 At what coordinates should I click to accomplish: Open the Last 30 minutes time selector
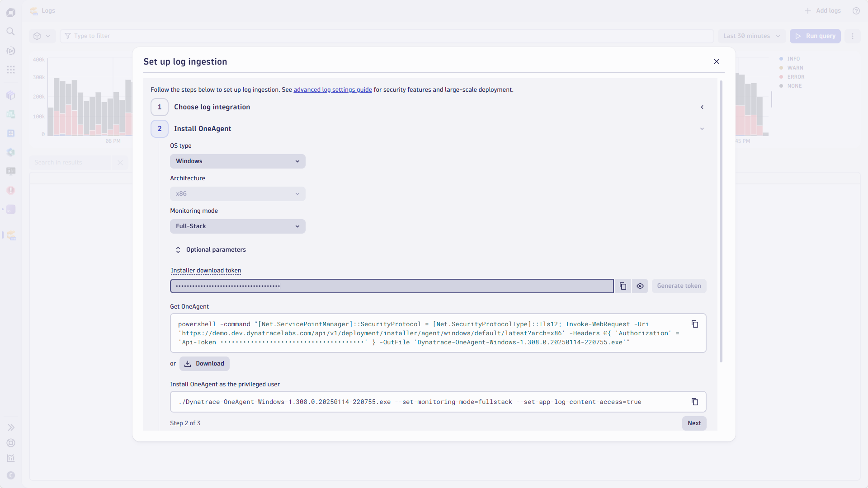751,36
